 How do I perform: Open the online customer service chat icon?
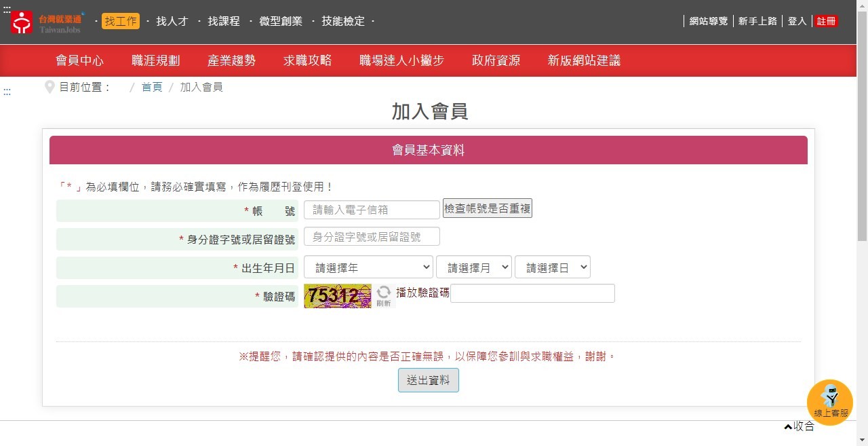(830, 402)
